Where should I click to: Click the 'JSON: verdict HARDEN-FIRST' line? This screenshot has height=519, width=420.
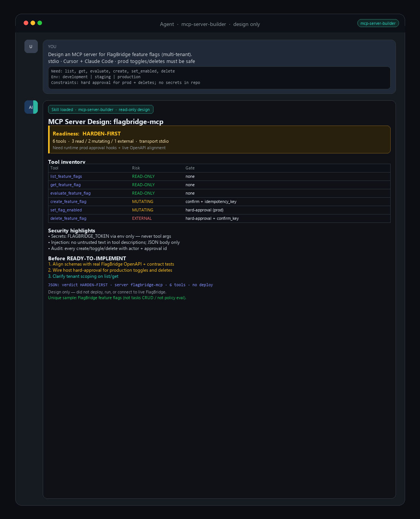[131, 285]
